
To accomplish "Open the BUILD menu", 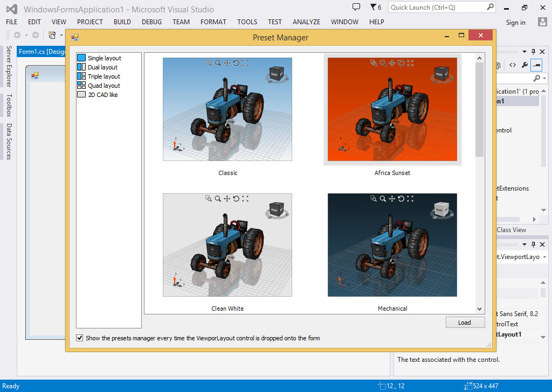I will [122, 22].
